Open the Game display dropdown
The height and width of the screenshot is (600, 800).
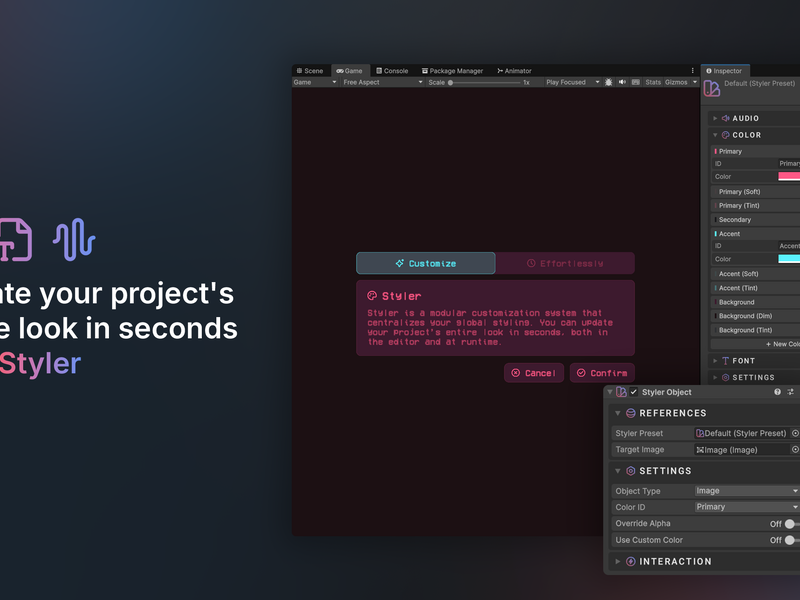coord(315,82)
